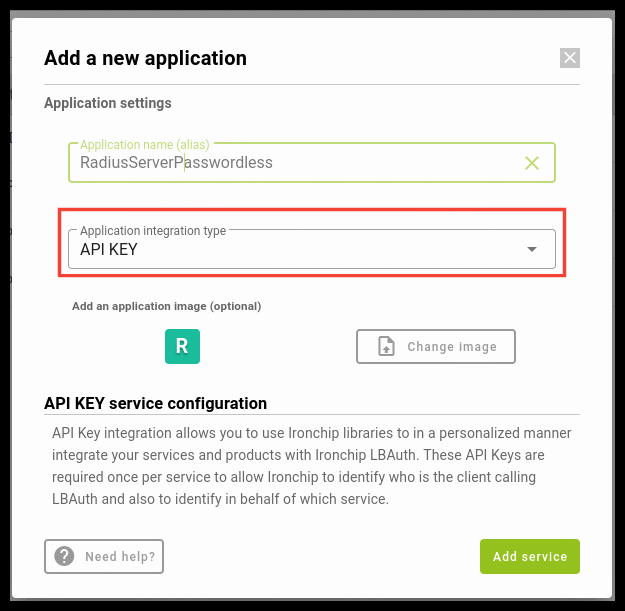625x611 pixels.
Task: Click the upload icon inside Change image
Action: point(386,347)
